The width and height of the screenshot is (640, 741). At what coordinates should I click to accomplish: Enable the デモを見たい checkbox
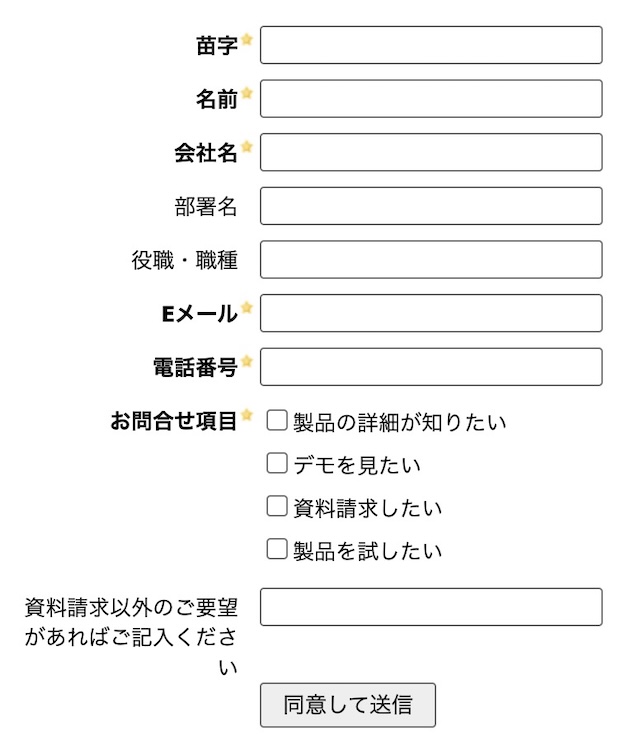click(x=277, y=464)
